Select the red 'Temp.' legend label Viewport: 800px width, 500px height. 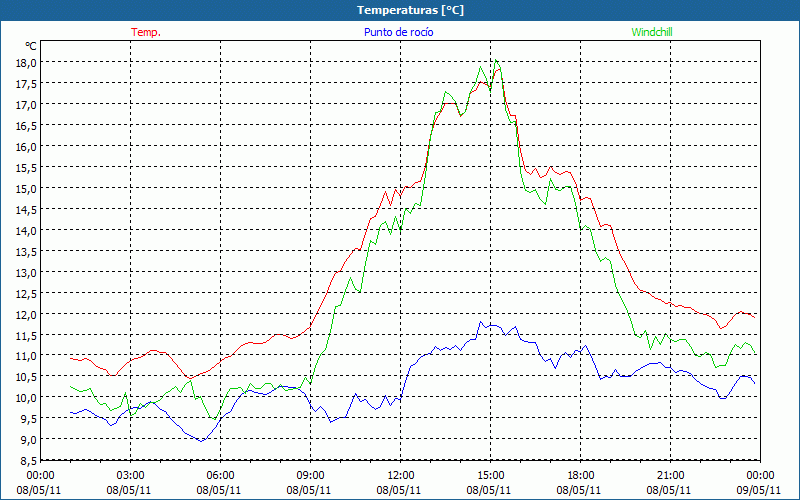(x=146, y=32)
